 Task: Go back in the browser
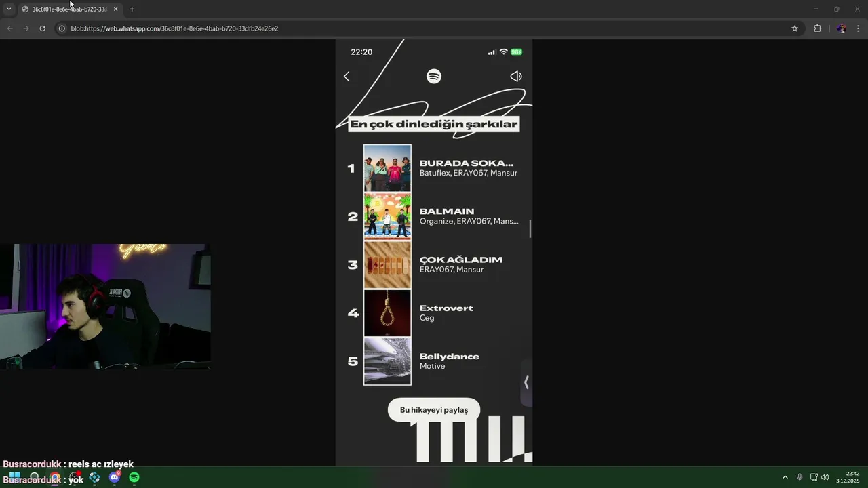(x=9, y=28)
